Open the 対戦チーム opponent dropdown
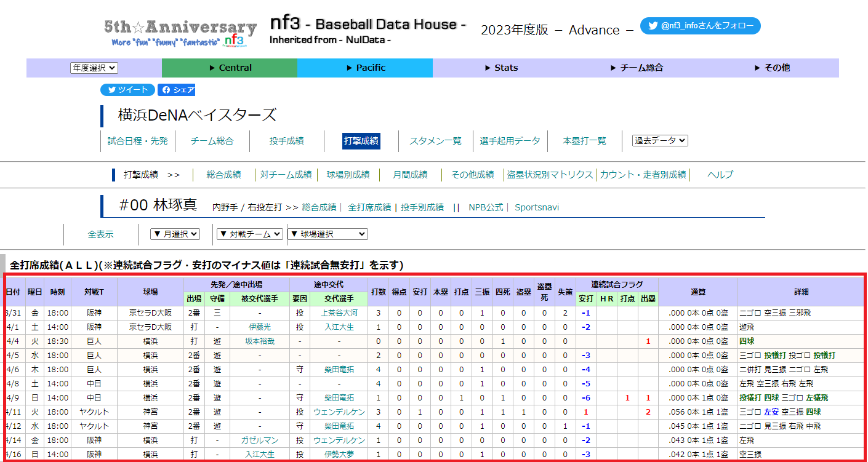The image size is (868, 462). point(249,234)
